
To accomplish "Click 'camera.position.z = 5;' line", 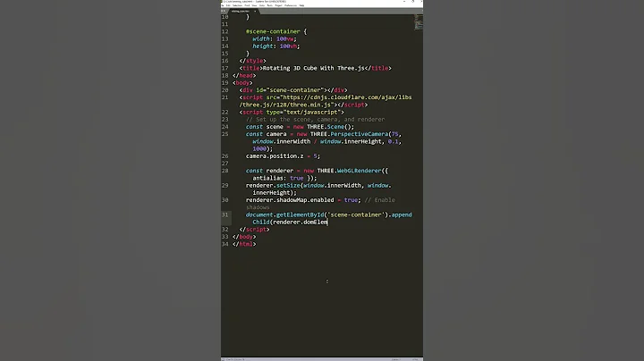I will [283, 156].
